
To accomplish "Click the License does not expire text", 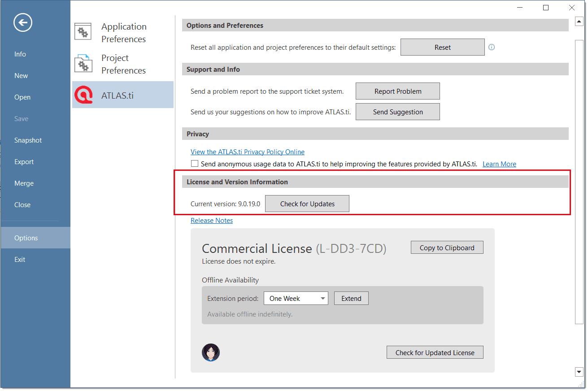I will pyautogui.click(x=239, y=261).
